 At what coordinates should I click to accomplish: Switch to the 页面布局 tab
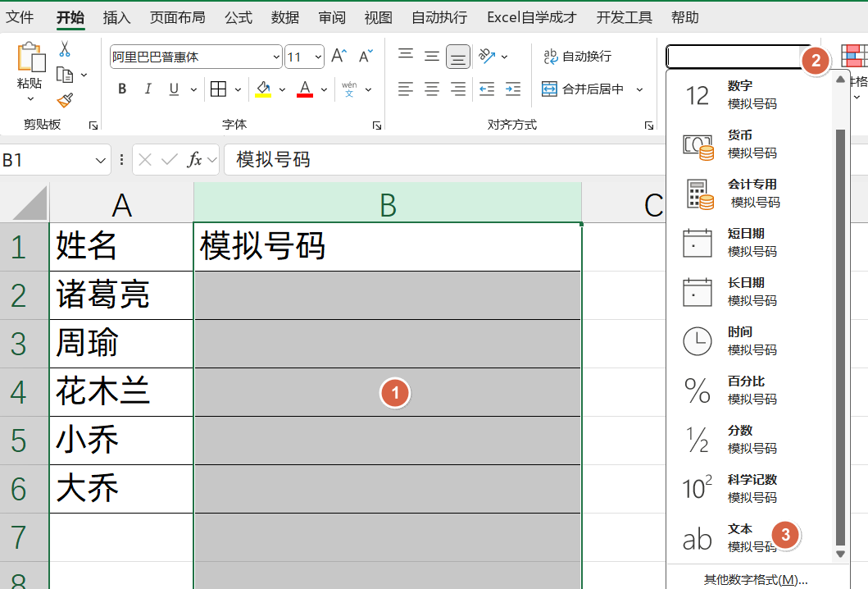click(178, 18)
